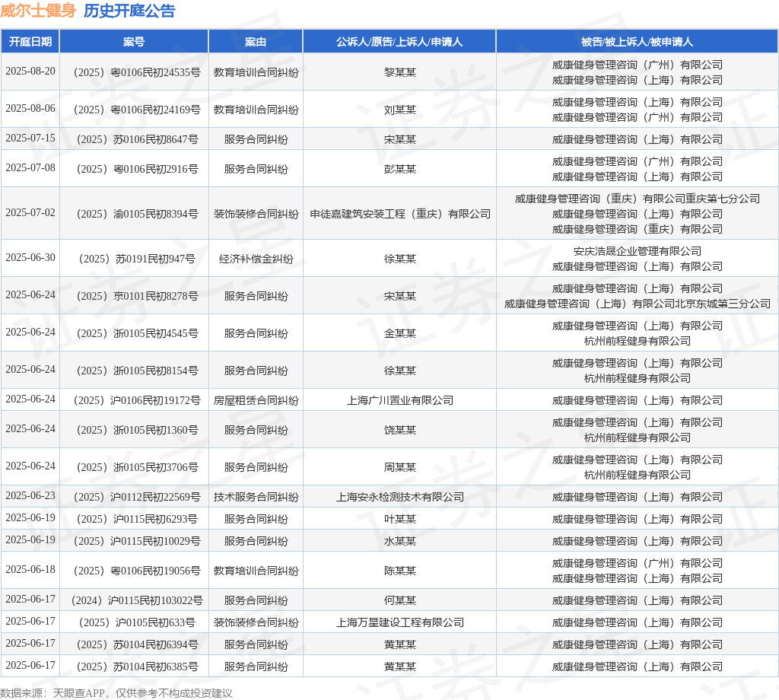Click plaintiff name 陈某某
779x700 pixels.
[x=400, y=571]
